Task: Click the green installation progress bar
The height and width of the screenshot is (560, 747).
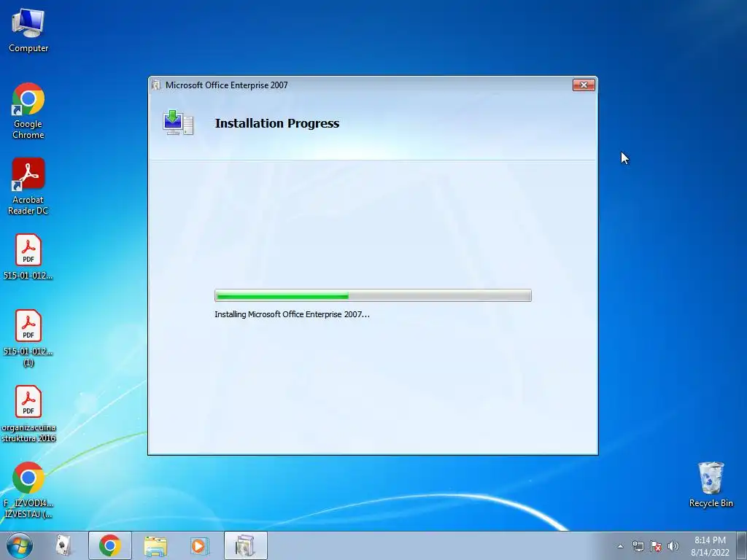Action: tap(373, 295)
